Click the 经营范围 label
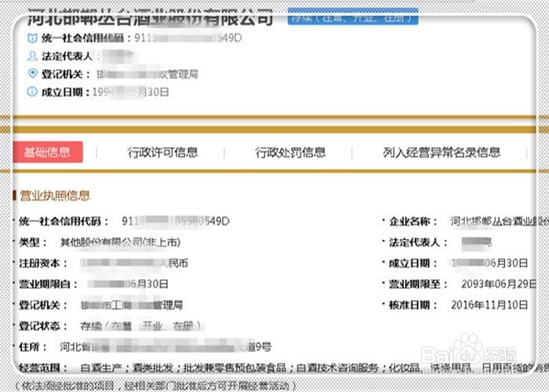Image resolution: width=549 pixels, height=392 pixels. pyautogui.click(x=42, y=368)
